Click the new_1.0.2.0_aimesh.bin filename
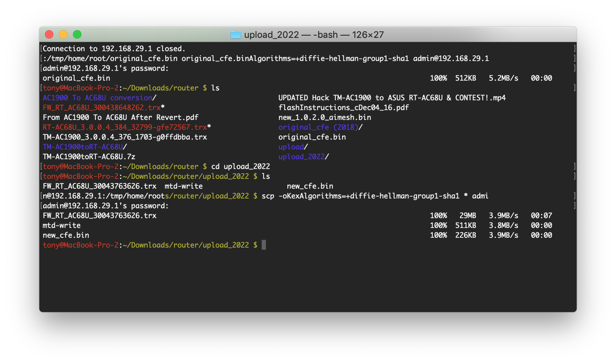 pos(324,117)
